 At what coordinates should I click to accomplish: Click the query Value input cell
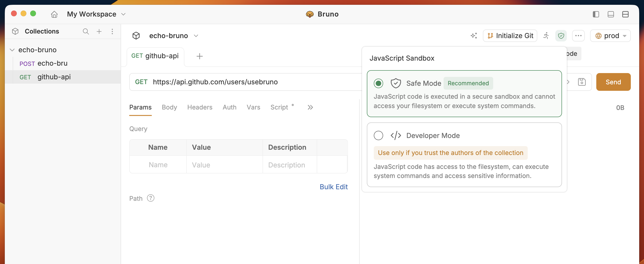click(x=224, y=165)
